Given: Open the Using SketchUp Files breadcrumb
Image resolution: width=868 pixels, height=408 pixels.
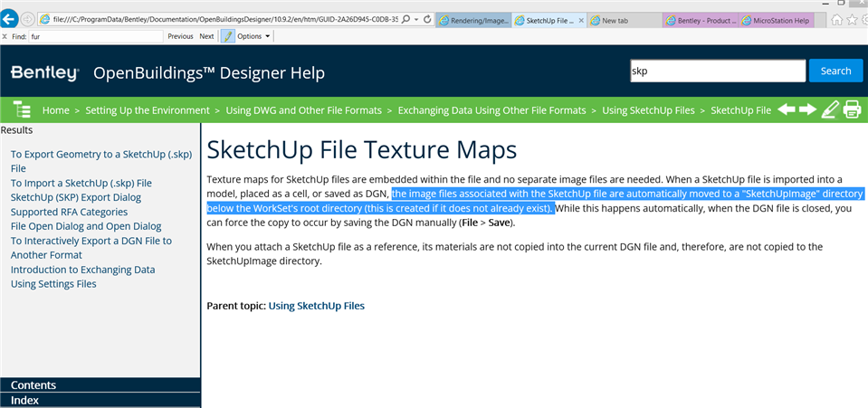Looking at the screenshot, I should pyautogui.click(x=648, y=110).
